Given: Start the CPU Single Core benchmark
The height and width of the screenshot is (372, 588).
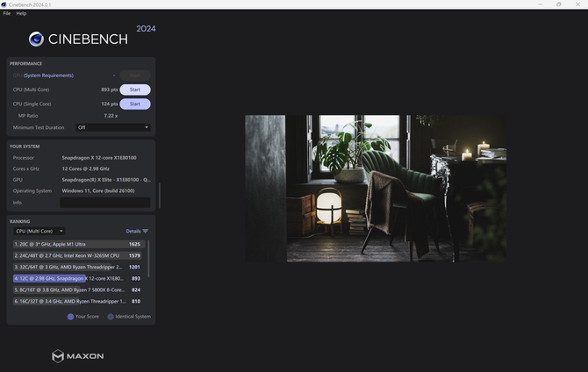Looking at the screenshot, I should (x=135, y=104).
